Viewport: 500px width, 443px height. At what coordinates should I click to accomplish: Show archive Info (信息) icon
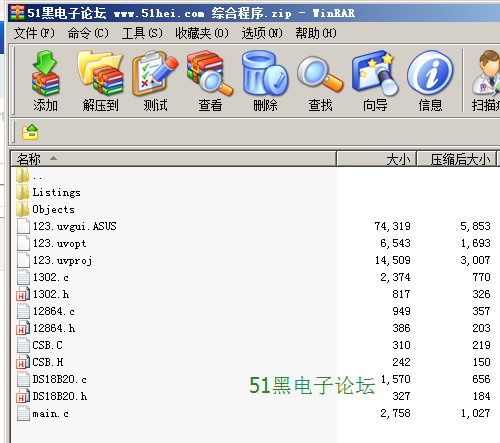[430, 73]
